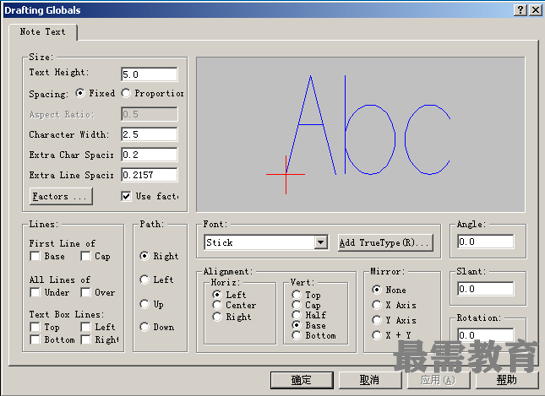Click the Abc text preview area
545x396 pixels.
(x=360, y=135)
